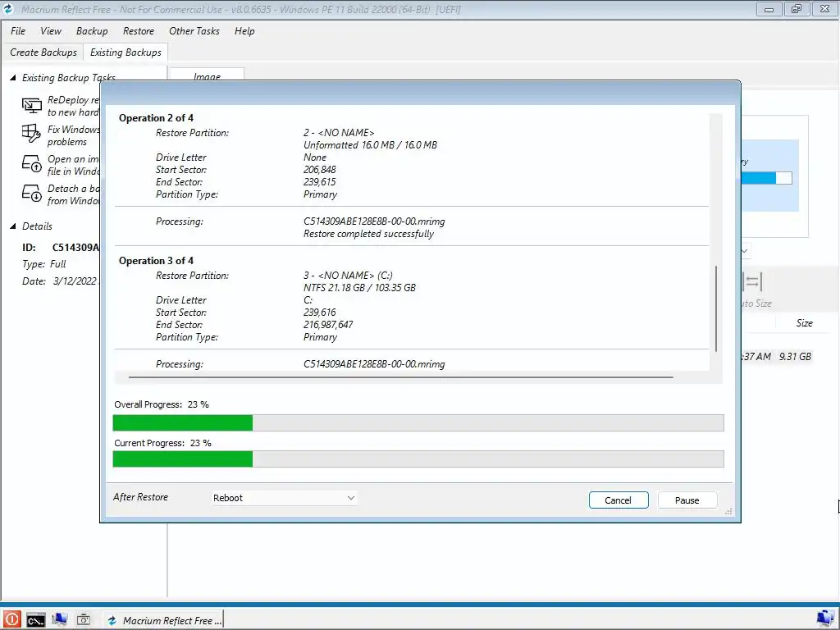
Task: Open the Restore menu
Action: [x=138, y=31]
